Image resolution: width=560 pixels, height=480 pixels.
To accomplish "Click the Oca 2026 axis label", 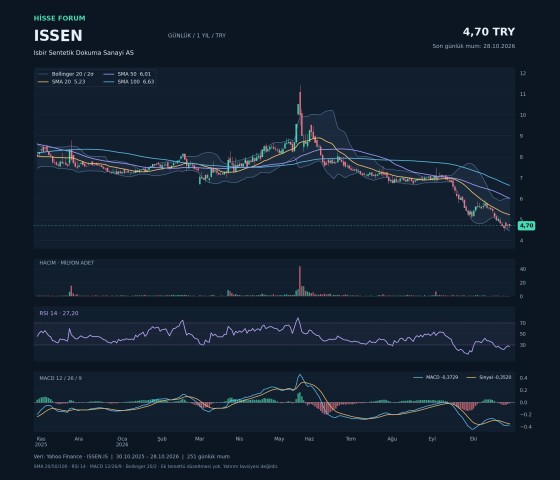I will (122, 442).
